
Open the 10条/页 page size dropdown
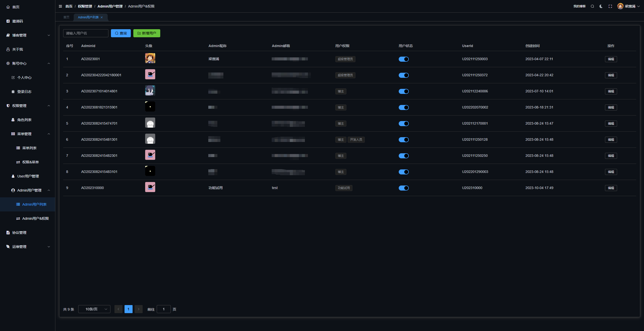(94, 309)
